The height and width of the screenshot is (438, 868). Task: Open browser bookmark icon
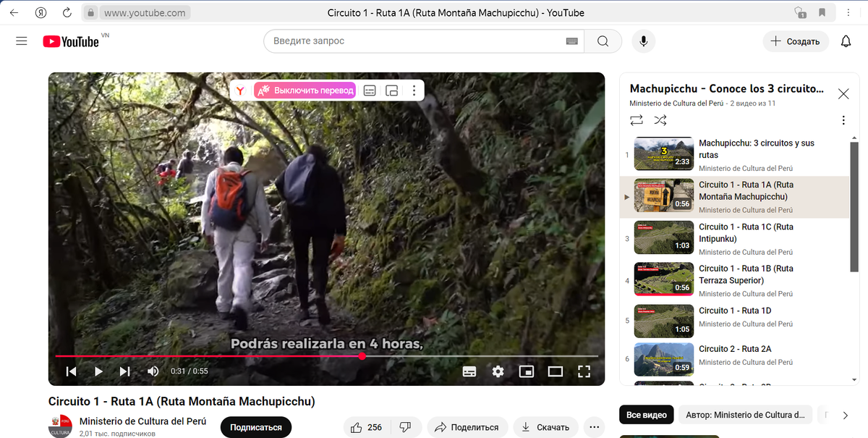point(822,12)
